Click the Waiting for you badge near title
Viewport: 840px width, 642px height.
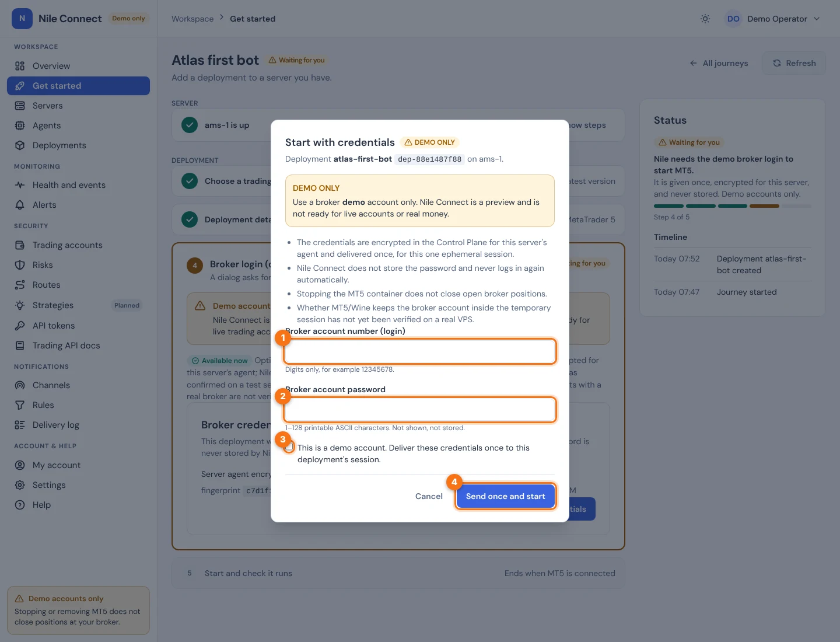point(296,60)
